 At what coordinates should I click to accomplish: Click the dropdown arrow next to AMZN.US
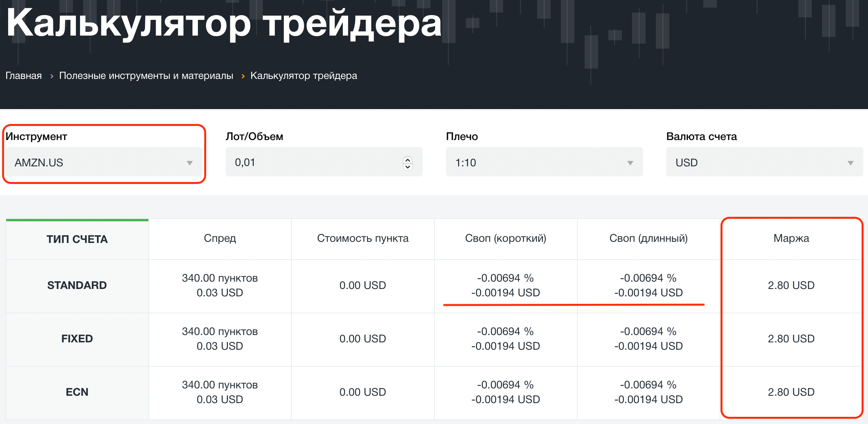point(190,163)
